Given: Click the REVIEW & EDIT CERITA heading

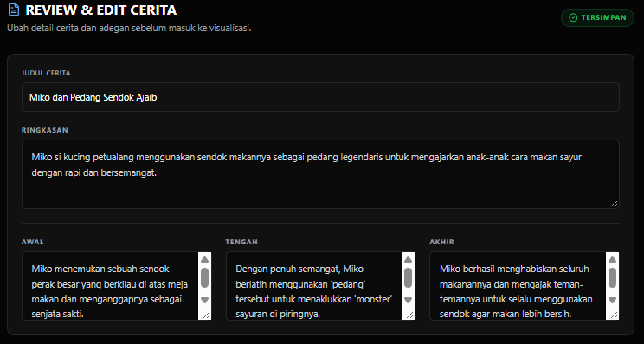Looking at the screenshot, I should (x=101, y=10).
